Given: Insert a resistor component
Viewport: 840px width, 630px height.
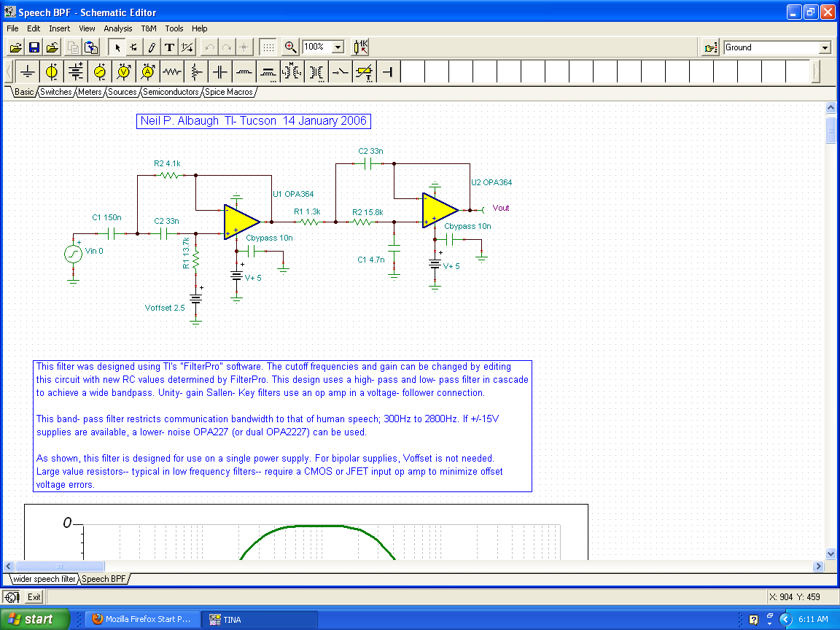Looking at the screenshot, I should pos(172,71).
